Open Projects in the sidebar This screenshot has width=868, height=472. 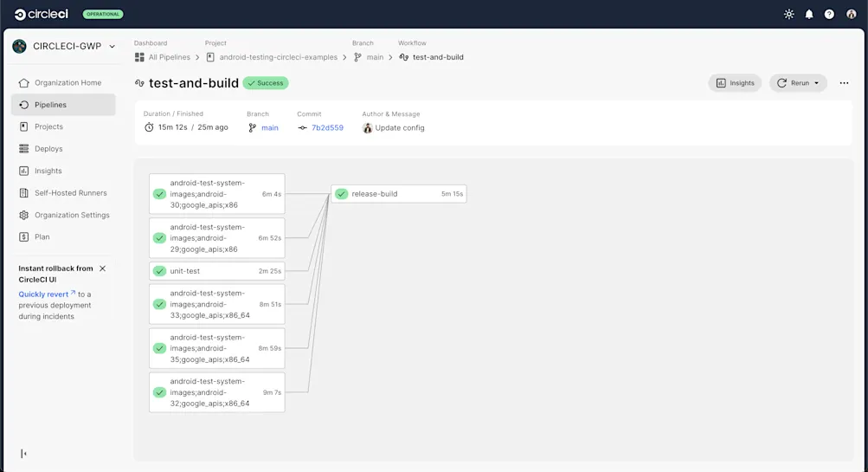point(63,126)
